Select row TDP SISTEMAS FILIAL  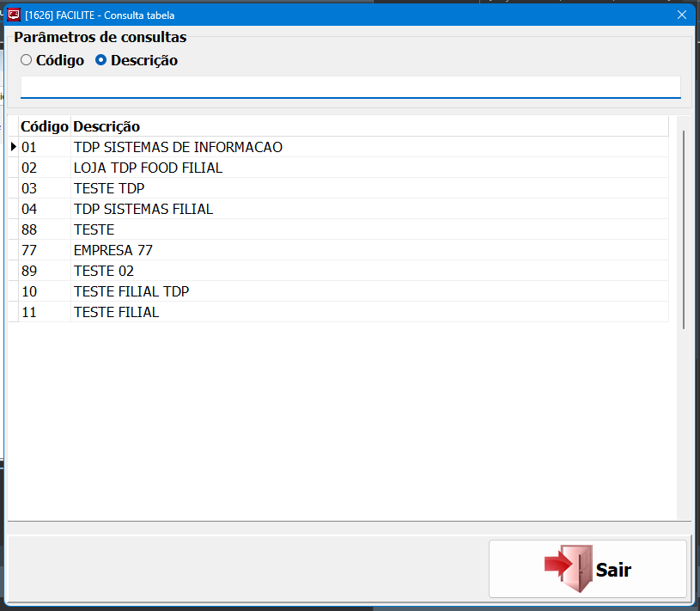coord(338,209)
